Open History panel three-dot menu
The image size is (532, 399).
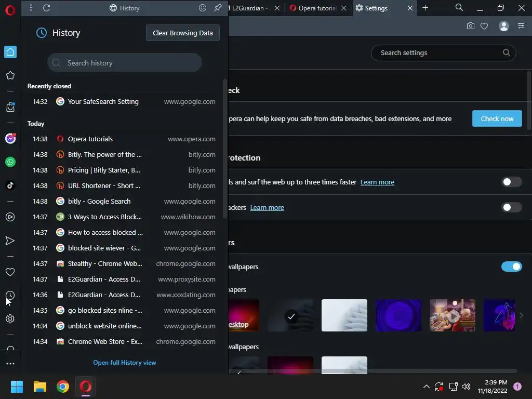click(x=31, y=7)
